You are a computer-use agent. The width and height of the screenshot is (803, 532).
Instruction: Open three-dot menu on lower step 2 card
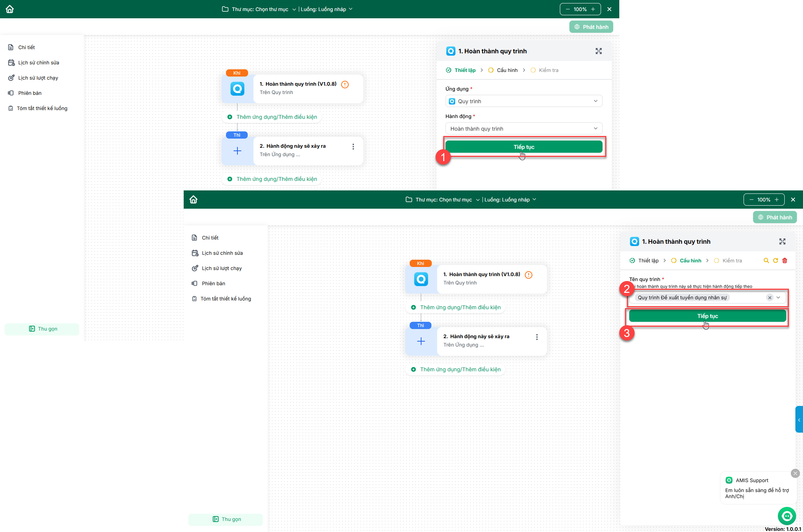pos(537,337)
